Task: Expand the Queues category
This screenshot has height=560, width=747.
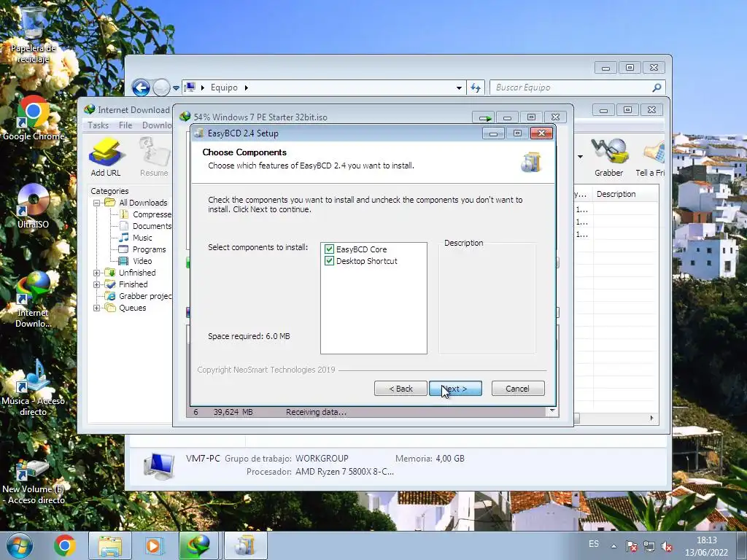Action: tap(97, 308)
